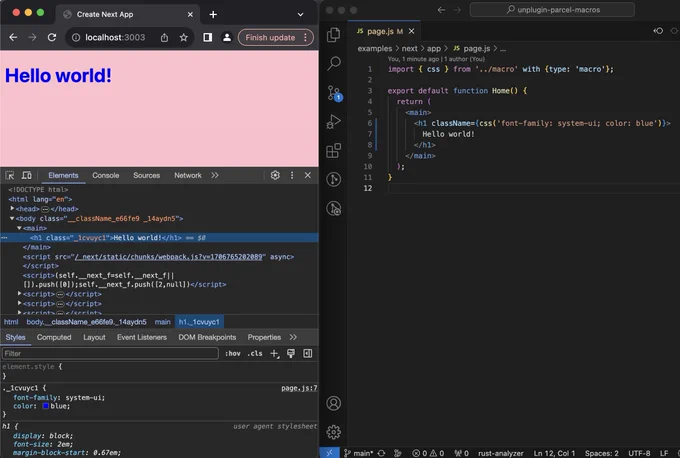Open DevTools settings gear
The height and width of the screenshot is (458, 680).
[x=275, y=175]
